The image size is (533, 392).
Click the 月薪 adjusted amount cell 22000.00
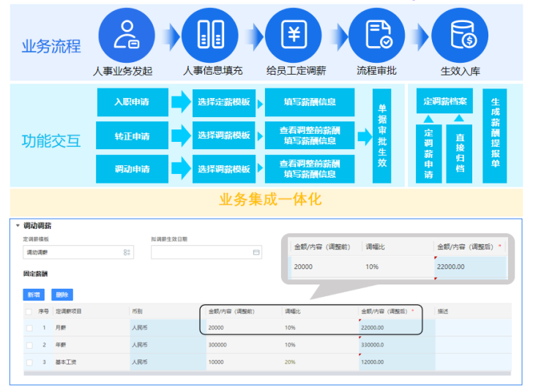coord(395,328)
